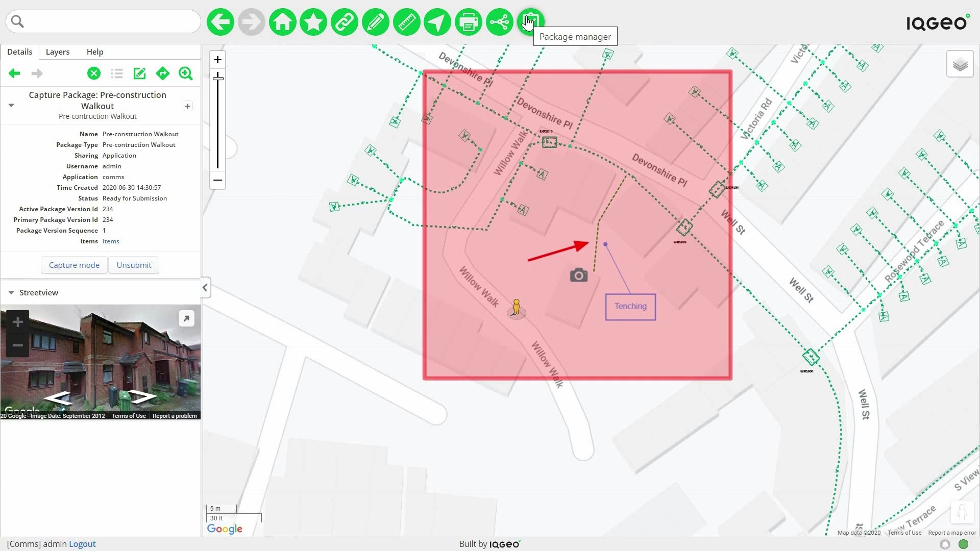The height and width of the screenshot is (551, 980).
Task: Select the Link/Permalink tool icon
Action: click(344, 21)
